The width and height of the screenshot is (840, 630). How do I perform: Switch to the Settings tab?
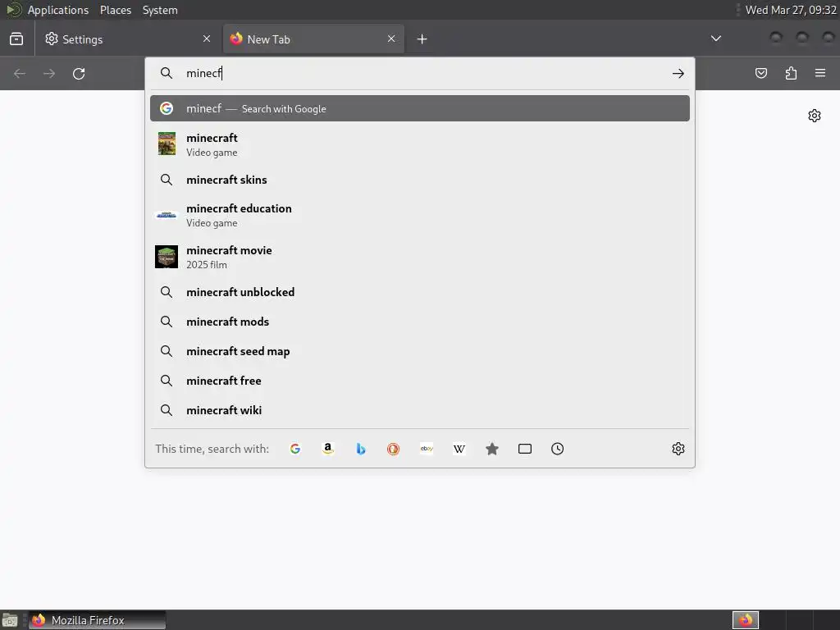[x=127, y=39]
